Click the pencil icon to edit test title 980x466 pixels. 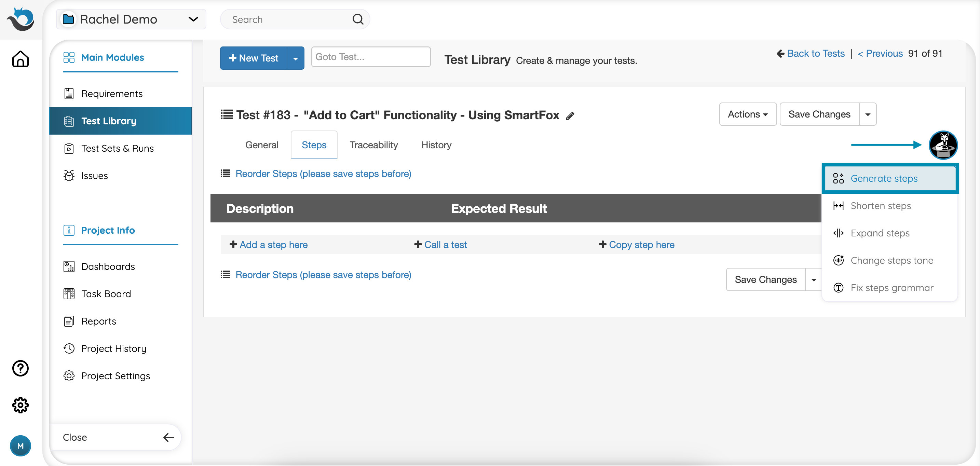(570, 116)
